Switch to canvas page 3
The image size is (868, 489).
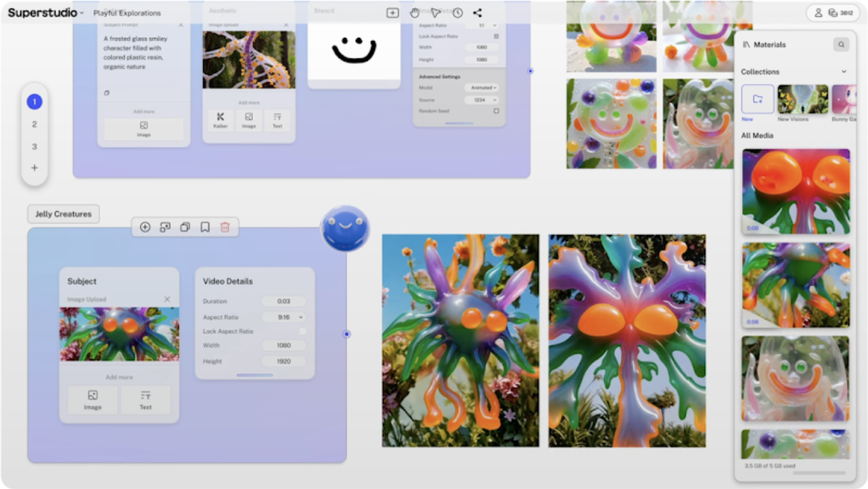tap(34, 146)
